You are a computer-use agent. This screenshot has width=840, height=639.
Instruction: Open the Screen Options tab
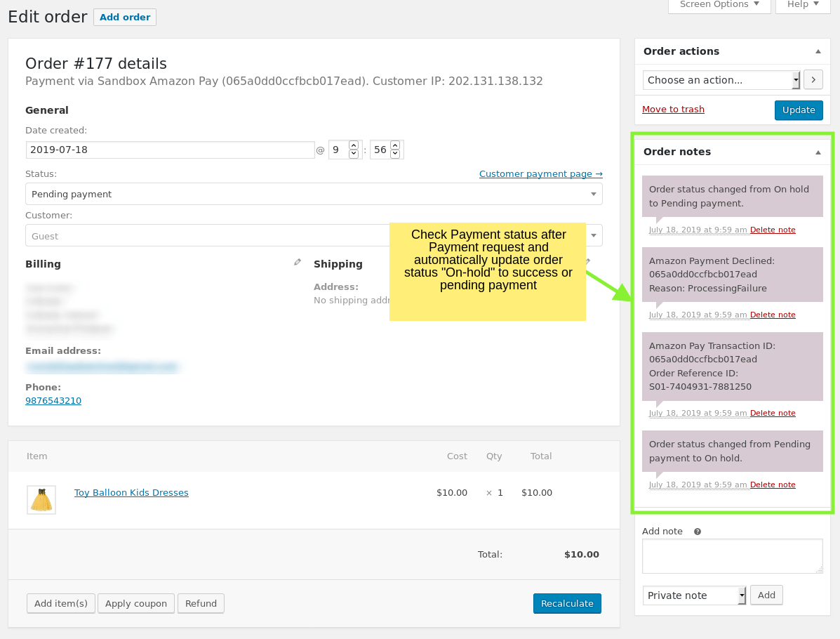pyautogui.click(x=719, y=5)
